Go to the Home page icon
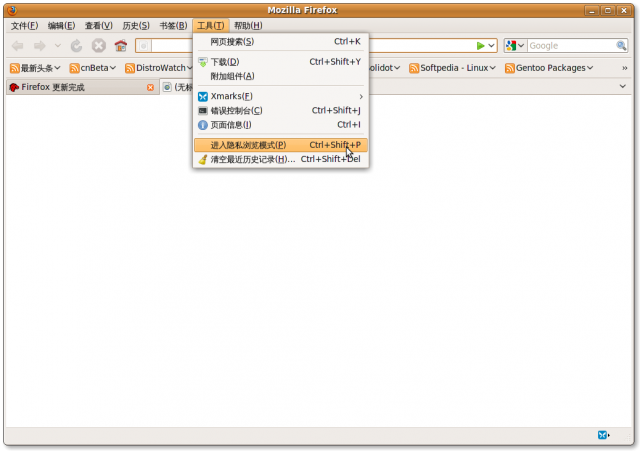The width and height of the screenshot is (640, 451). [x=120, y=46]
